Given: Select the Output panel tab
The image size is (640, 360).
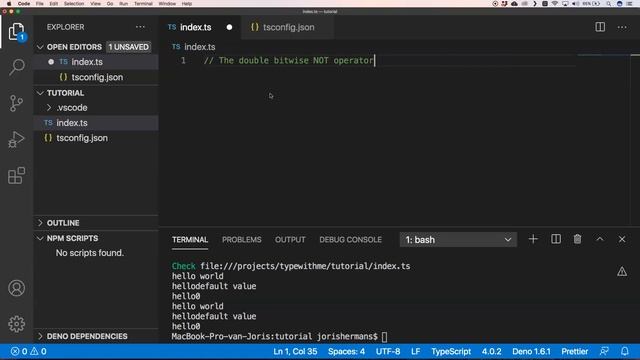Looking at the screenshot, I should pos(290,240).
